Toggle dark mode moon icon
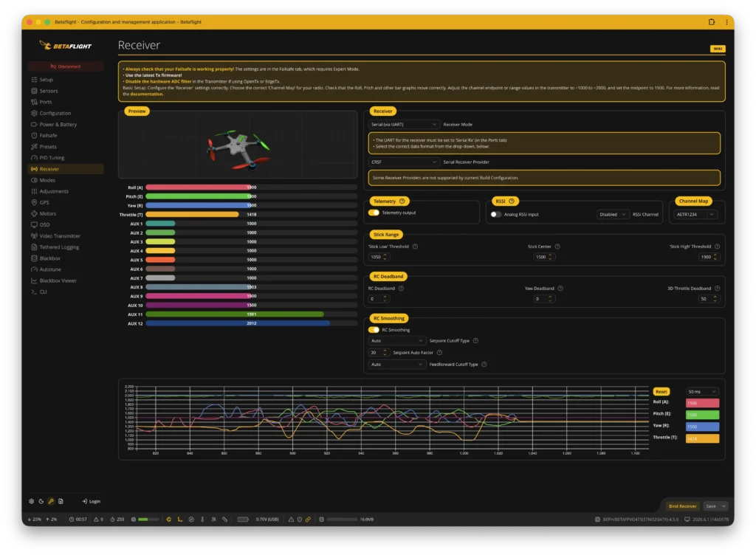Image resolution: width=756 pixels, height=555 pixels. tap(41, 501)
